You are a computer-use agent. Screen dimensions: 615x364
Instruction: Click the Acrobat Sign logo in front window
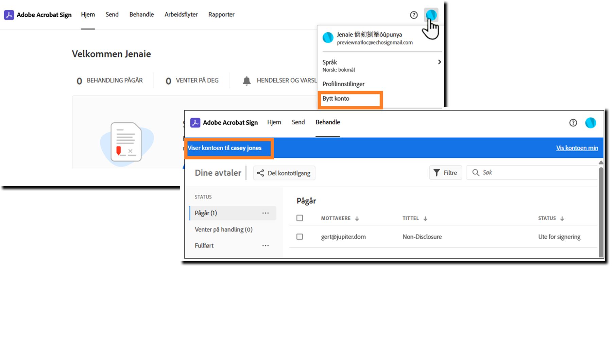point(195,123)
